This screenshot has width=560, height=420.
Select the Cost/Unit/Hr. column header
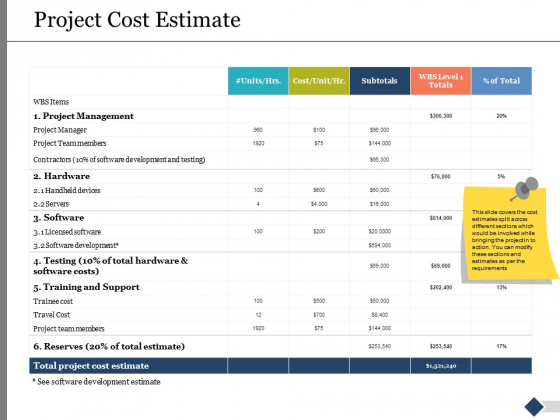pos(319,81)
